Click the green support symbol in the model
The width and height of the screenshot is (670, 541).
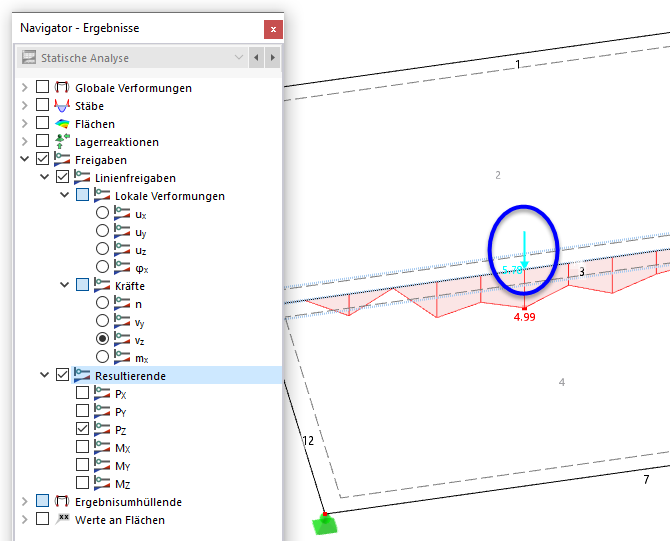(x=325, y=524)
